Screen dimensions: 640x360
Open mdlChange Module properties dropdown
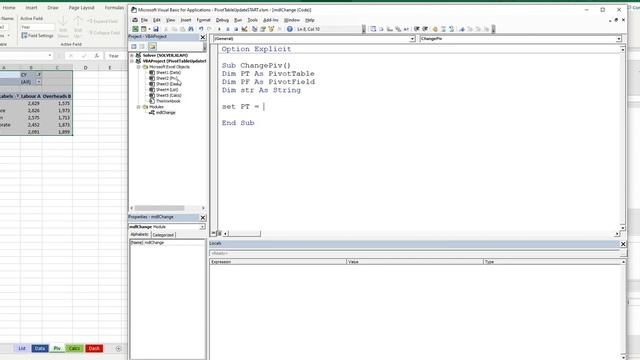(x=202, y=227)
